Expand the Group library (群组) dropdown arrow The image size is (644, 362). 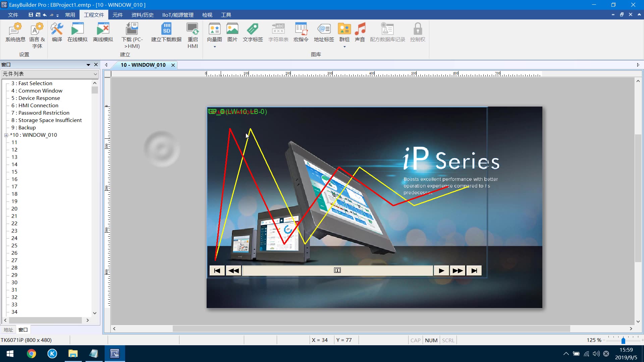[x=344, y=47]
